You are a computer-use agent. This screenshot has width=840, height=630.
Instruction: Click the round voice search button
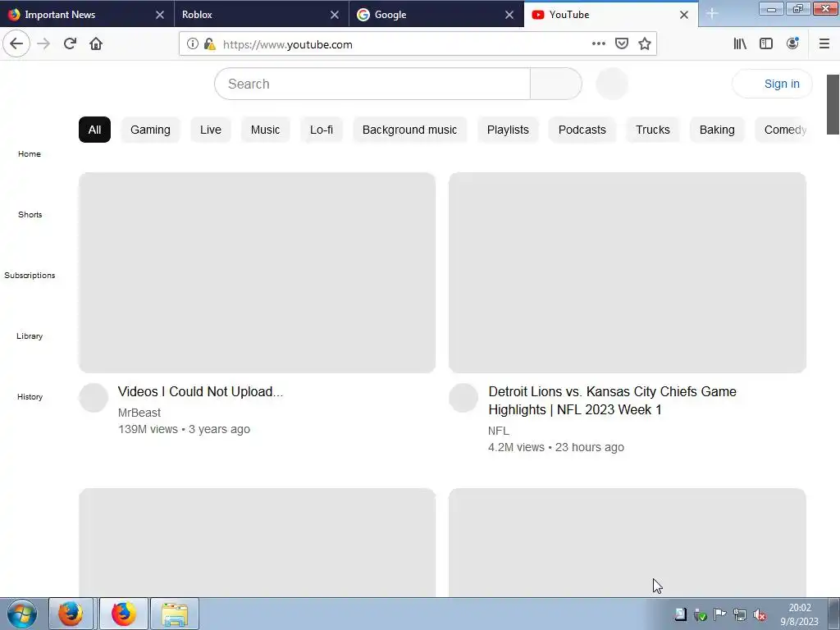click(x=612, y=84)
